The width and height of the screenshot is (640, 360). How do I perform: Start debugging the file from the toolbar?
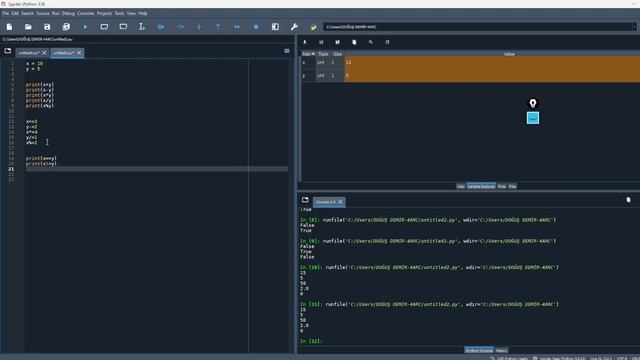(161, 27)
